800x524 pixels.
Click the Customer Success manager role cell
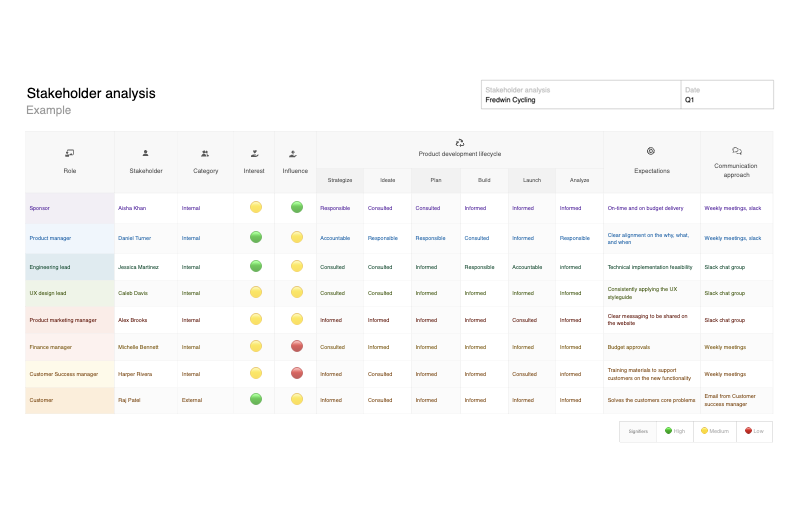70,374
